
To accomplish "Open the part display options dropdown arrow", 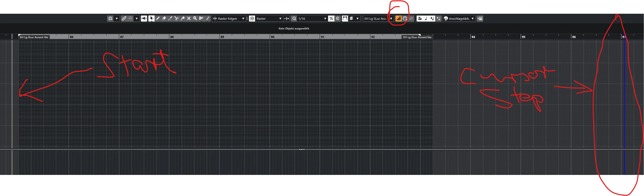I will click(357, 19).
